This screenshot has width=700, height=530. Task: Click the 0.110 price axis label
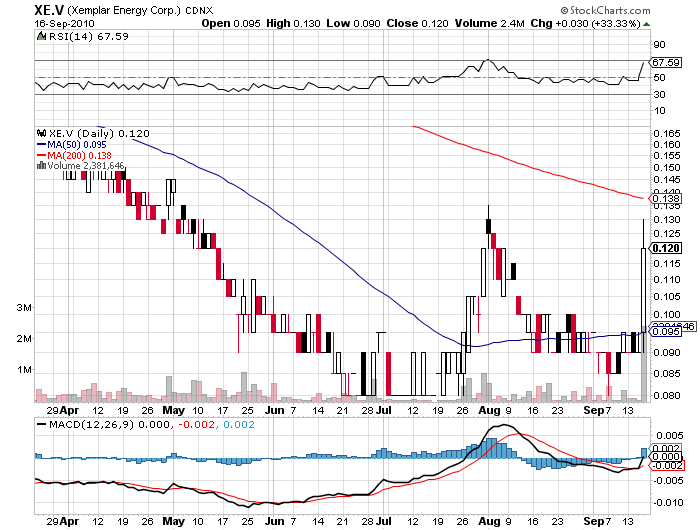[x=667, y=280]
